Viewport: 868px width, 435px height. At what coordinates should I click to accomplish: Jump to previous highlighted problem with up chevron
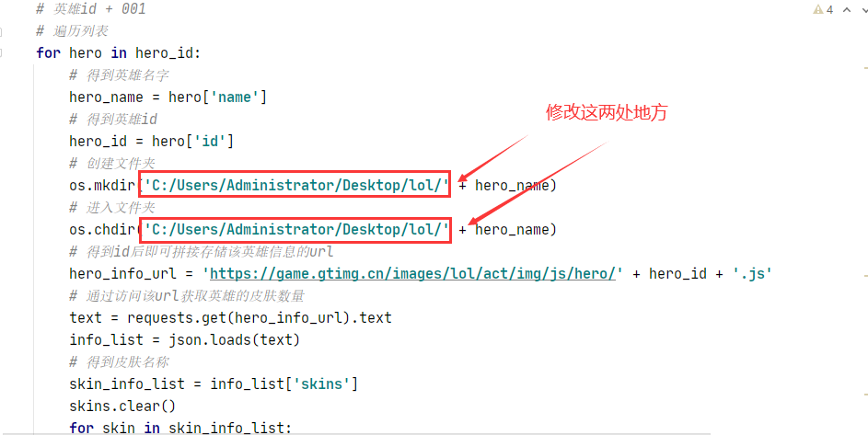tap(847, 9)
